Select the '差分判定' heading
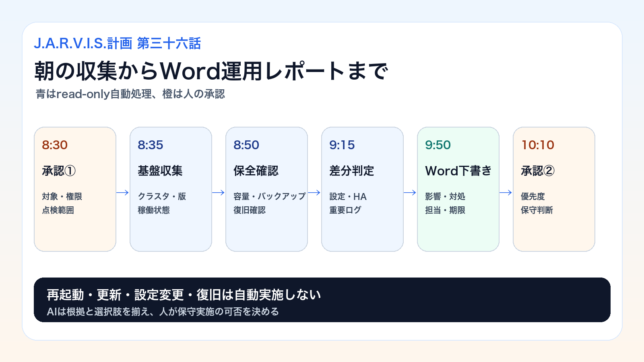Screen dimensions: 644x362 click(352, 171)
